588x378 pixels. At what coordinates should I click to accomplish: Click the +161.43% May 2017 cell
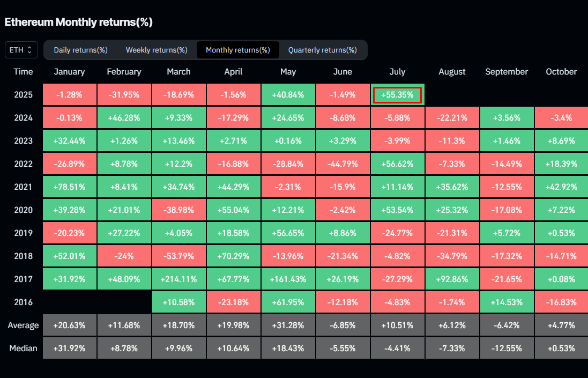288,279
